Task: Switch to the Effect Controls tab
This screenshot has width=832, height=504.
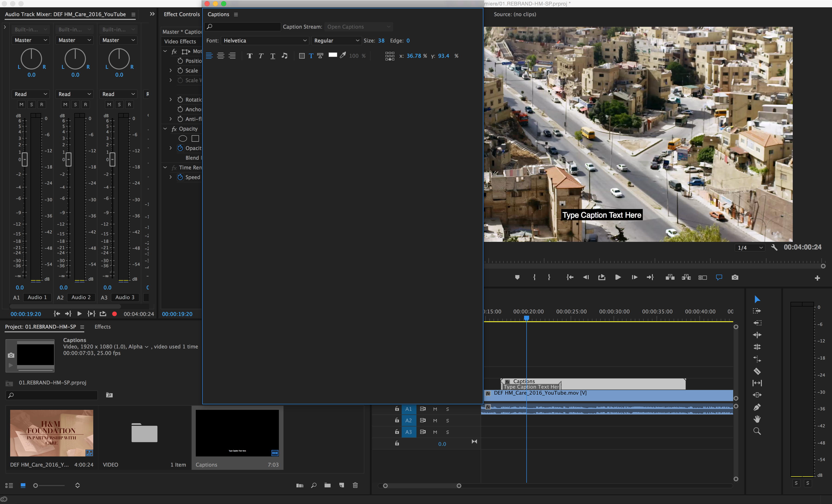Action: click(x=182, y=14)
